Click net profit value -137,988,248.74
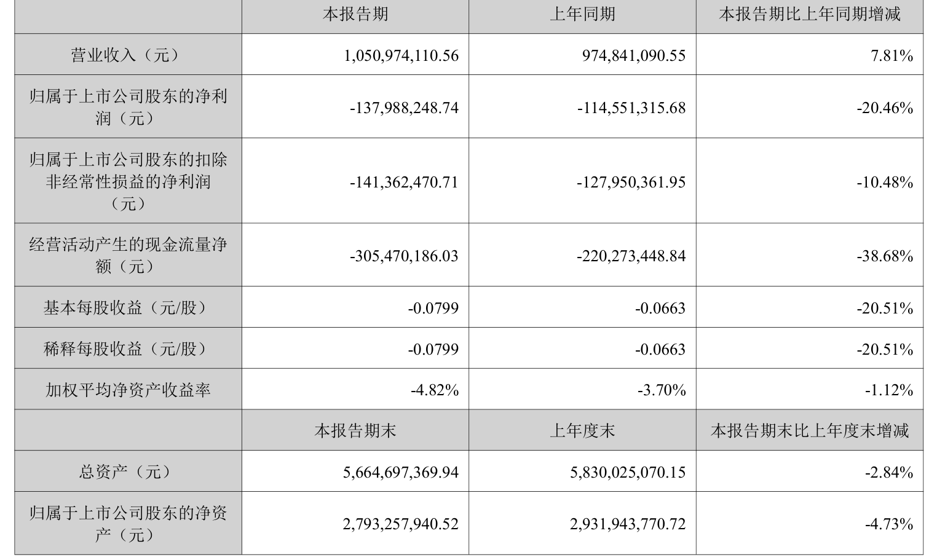 405,108
